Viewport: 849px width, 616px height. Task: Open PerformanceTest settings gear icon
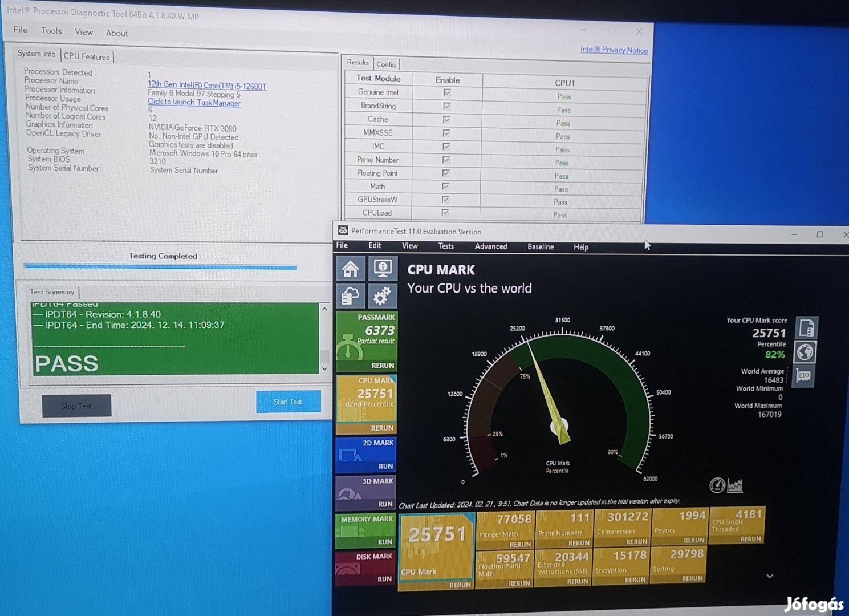[382, 296]
